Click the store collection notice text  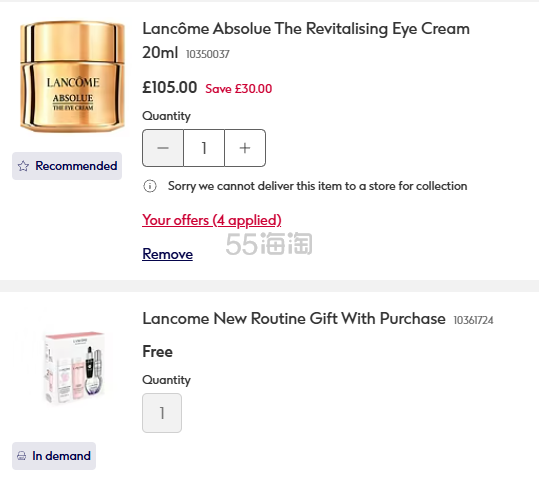pos(318,186)
